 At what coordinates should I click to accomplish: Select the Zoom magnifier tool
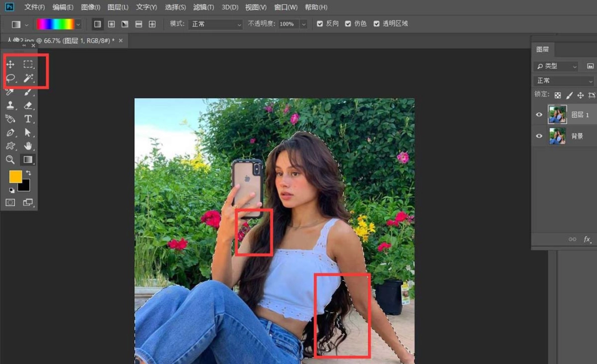click(x=11, y=160)
